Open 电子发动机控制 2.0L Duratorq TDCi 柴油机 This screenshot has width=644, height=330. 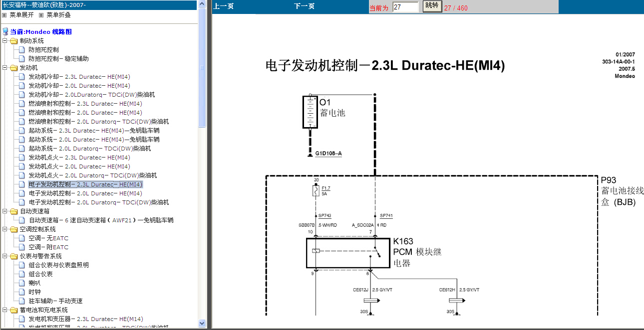coord(99,202)
